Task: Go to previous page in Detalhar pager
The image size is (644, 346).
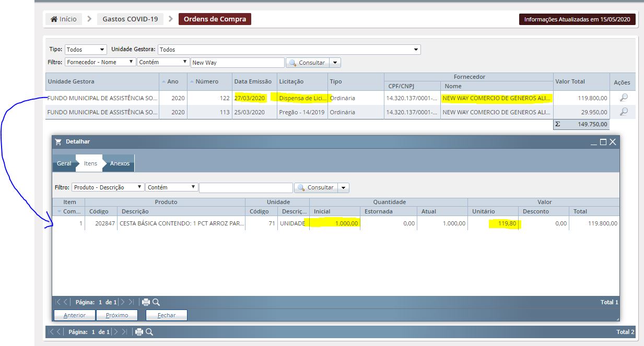Action: click(66, 302)
